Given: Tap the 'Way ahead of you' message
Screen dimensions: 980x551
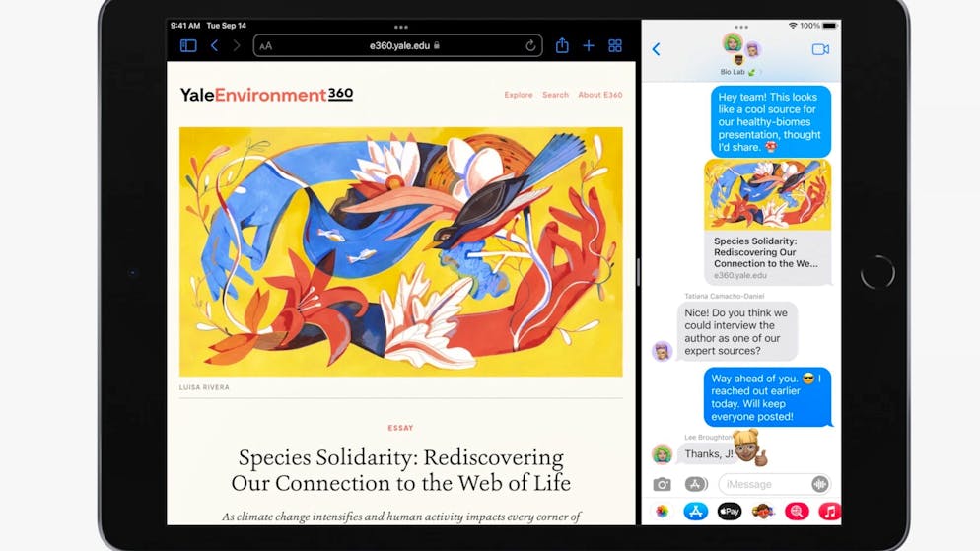Looking at the screenshot, I should [x=767, y=397].
